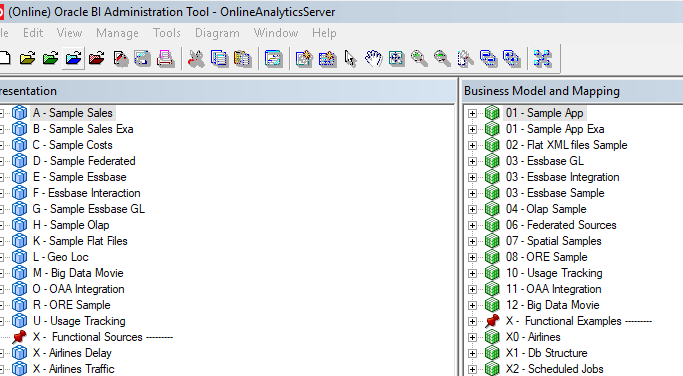The height and width of the screenshot is (376, 683).
Task: Click the auto layout diagram icon
Action: 542,58
